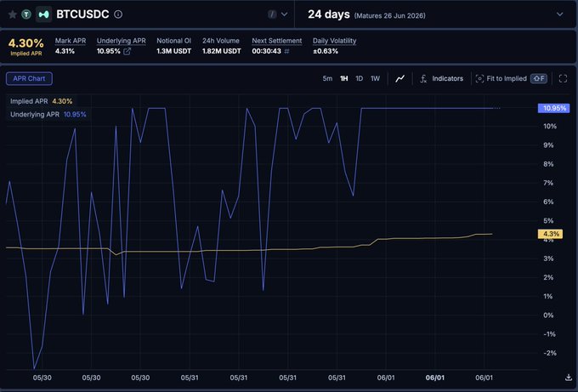Click the 00:30:43 settlement countdown
The height and width of the screenshot is (392, 578).
point(267,51)
